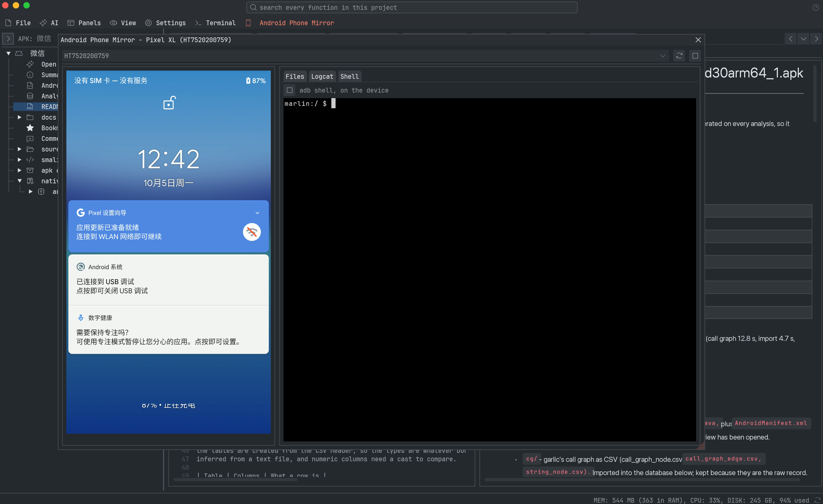Open the Settings menu
The image size is (823, 504).
tap(165, 23)
